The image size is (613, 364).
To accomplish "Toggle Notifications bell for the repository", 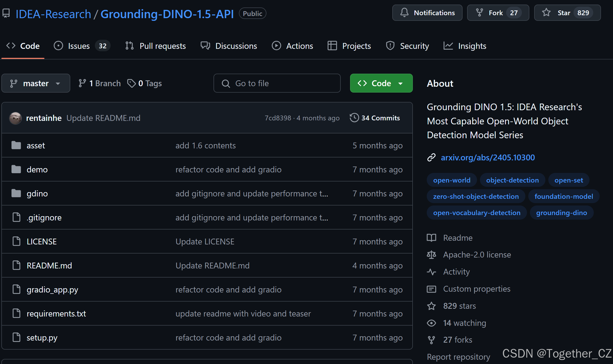I will click(427, 13).
